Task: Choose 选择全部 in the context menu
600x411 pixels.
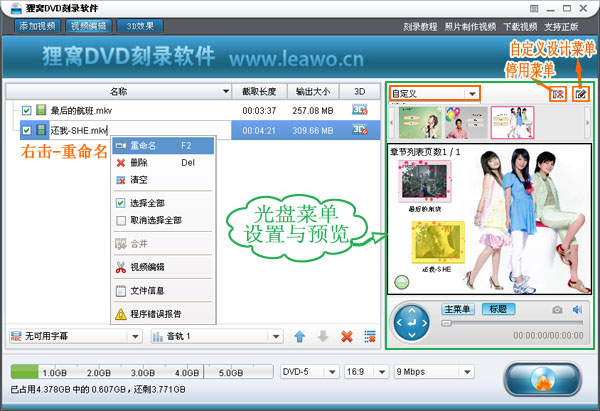Action: coord(163,203)
